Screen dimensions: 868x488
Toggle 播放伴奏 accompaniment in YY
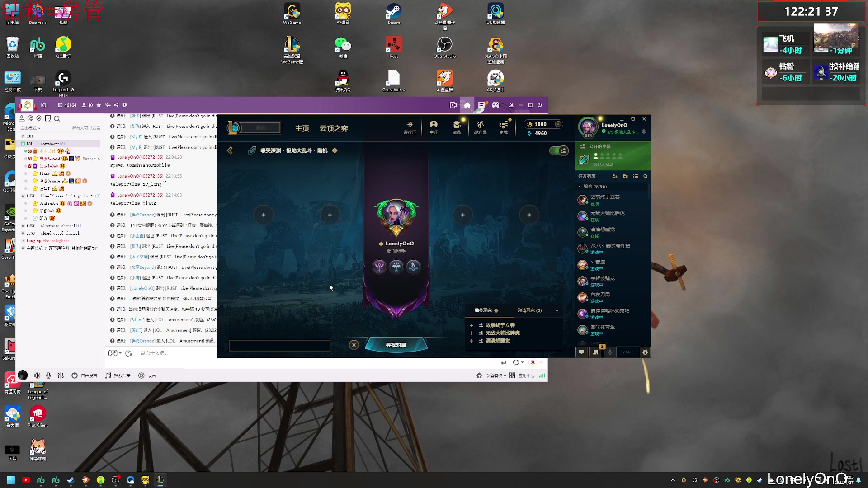point(118,375)
